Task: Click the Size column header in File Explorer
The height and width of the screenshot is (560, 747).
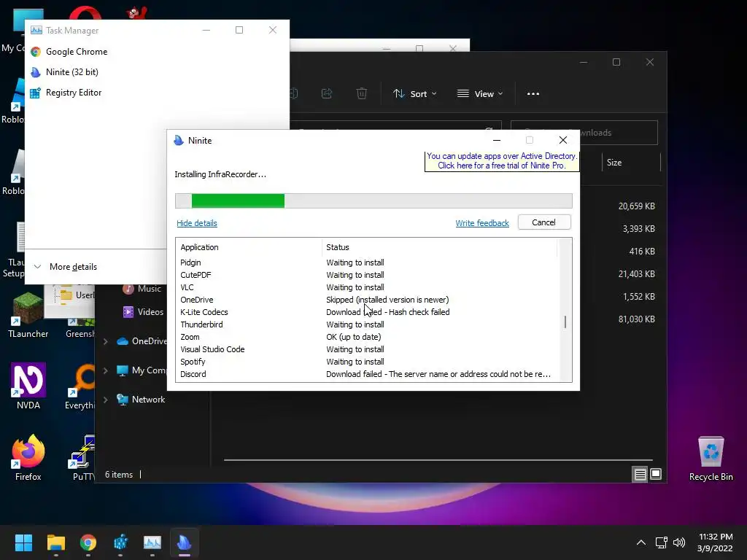Action: 631,163
